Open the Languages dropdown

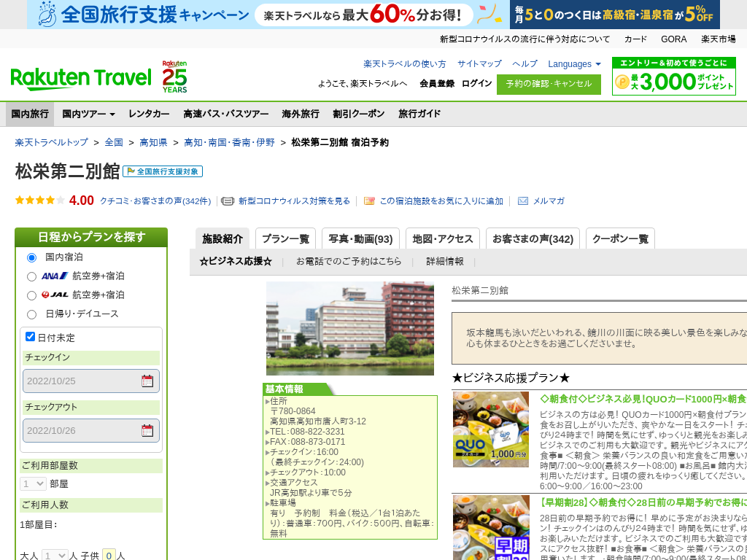click(575, 64)
